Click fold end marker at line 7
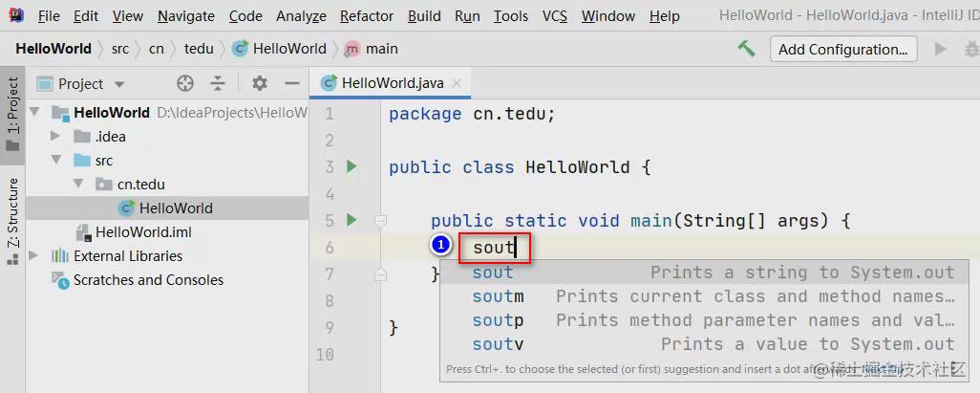This screenshot has height=393, width=980. 380,273
